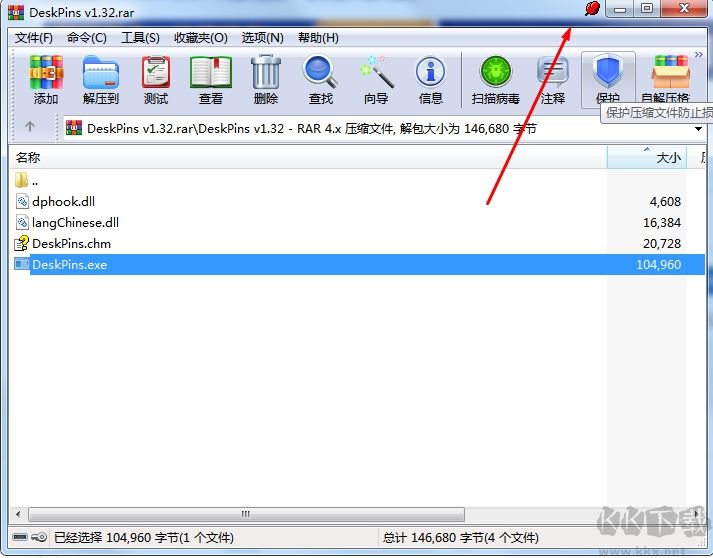Image resolution: width=713 pixels, height=558 pixels.
Task: Open the Tools (工具) menu
Action: (140, 38)
